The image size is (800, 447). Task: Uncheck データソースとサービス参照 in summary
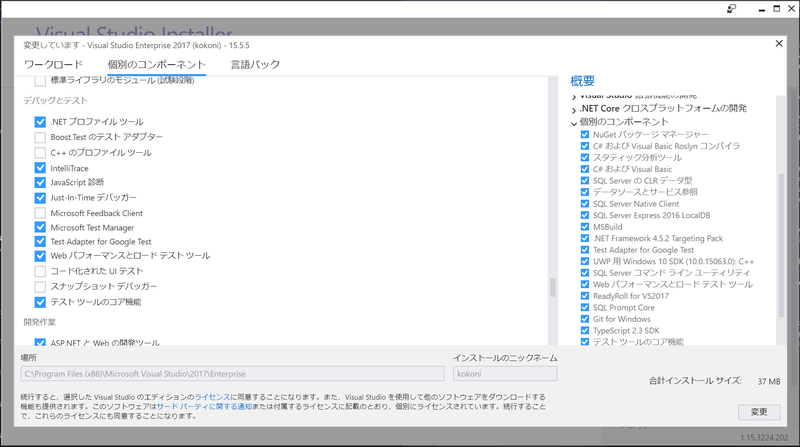[x=585, y=192]
